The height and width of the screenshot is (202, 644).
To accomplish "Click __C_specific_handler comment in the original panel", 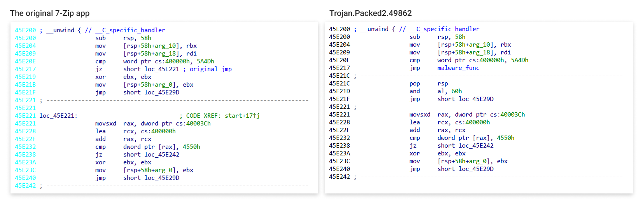I will click(130, 30).
